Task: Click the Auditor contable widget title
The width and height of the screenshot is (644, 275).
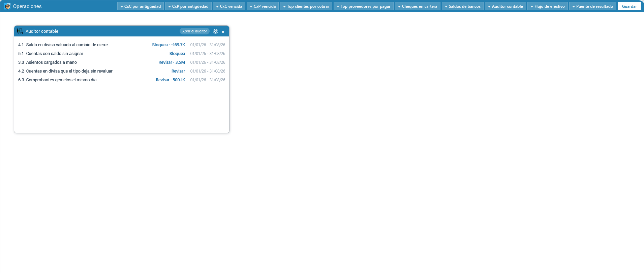Action: click(x=42, y=31)
